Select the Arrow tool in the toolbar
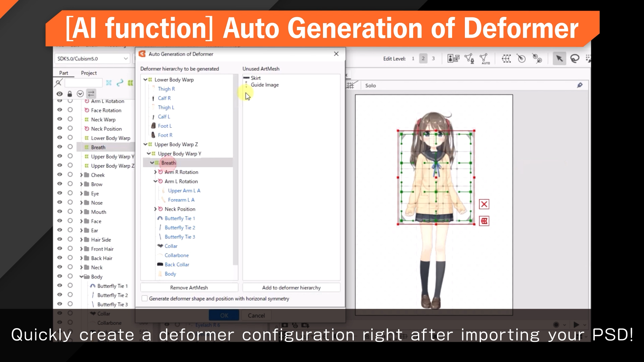 click(559, 58)
